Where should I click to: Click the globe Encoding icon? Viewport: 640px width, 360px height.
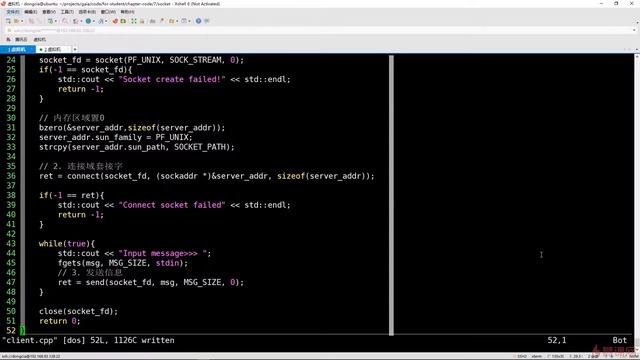pos(88,21)
